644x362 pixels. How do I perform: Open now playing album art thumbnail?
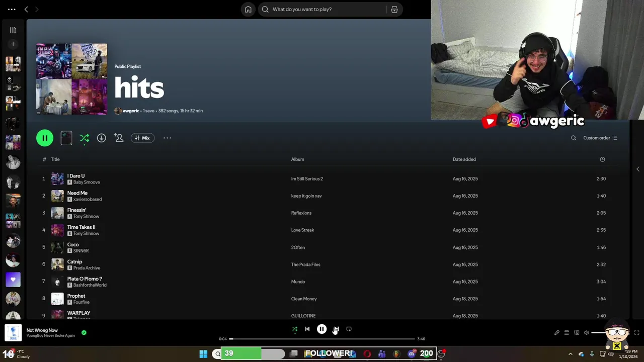tap(13, 333)
